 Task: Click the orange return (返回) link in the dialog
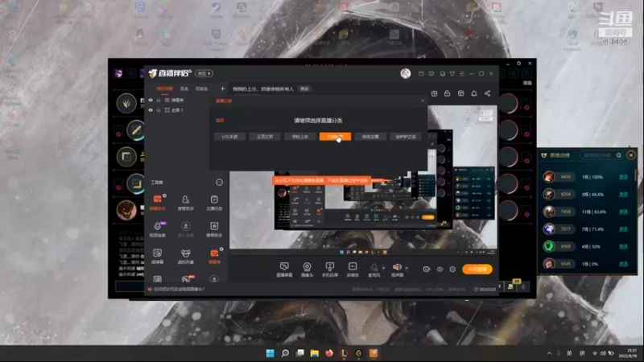220,120
